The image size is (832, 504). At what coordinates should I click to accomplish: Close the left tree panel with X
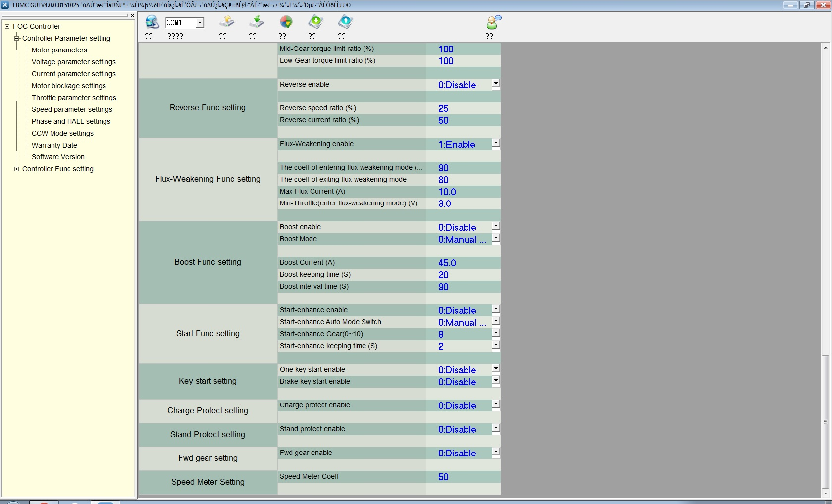pyautogui.click(x=132, y=16)
